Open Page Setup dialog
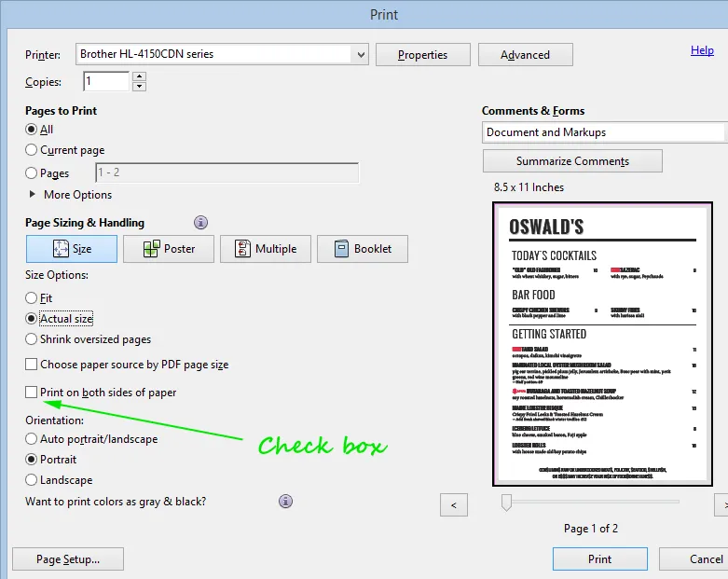This screenshot has height=579, width=728. (x=68, y=559)
